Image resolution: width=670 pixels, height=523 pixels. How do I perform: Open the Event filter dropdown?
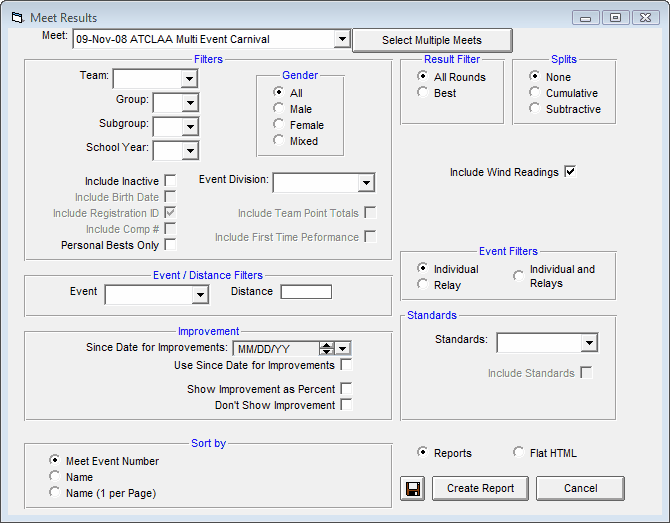[200, 295]
